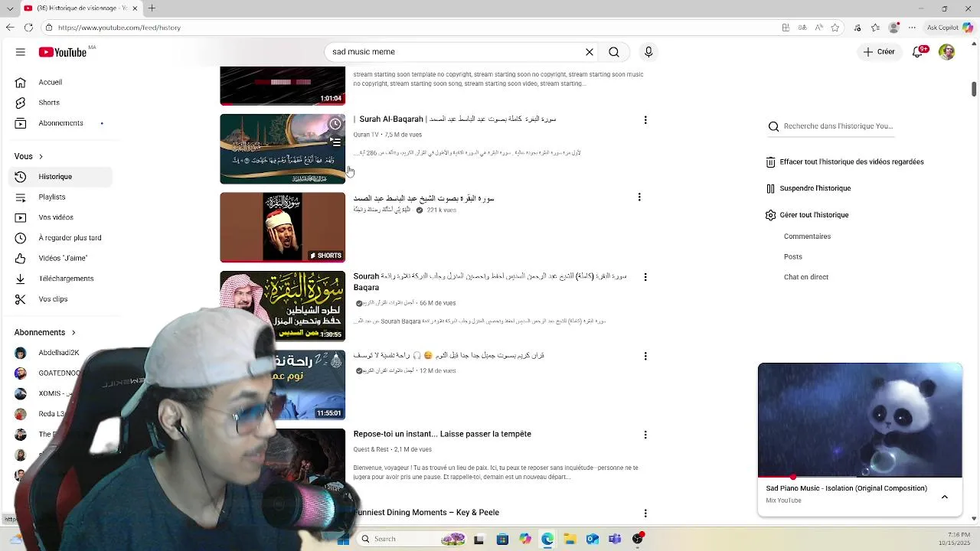Open Téléchargements in the sidebar
This screenshot has width=980, height=551.
tap(61, 279)
